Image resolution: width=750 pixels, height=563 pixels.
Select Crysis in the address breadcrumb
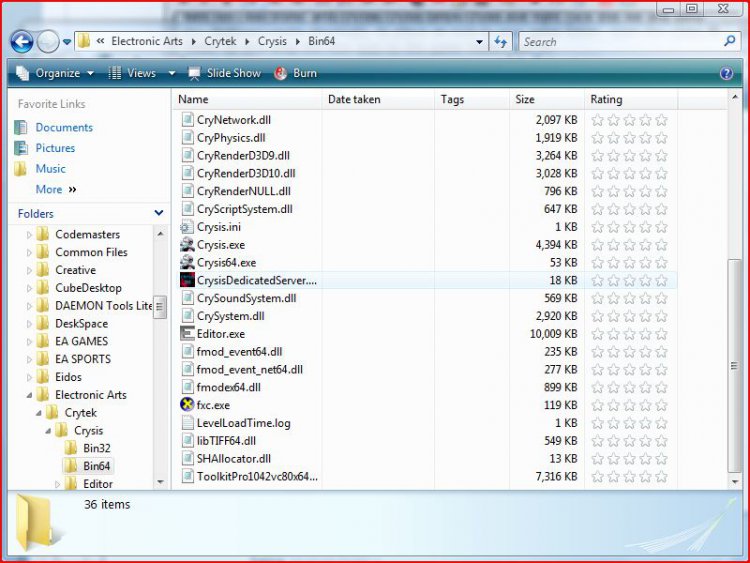[x=272, y=42]
